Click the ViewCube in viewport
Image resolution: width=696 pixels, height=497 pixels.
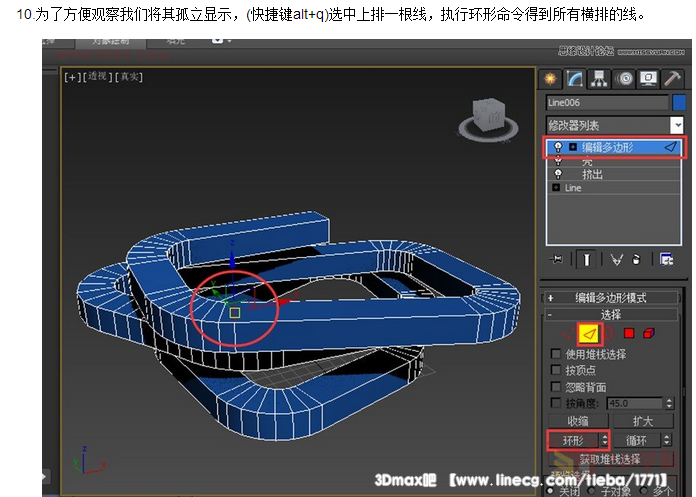[x=488, y=116]
